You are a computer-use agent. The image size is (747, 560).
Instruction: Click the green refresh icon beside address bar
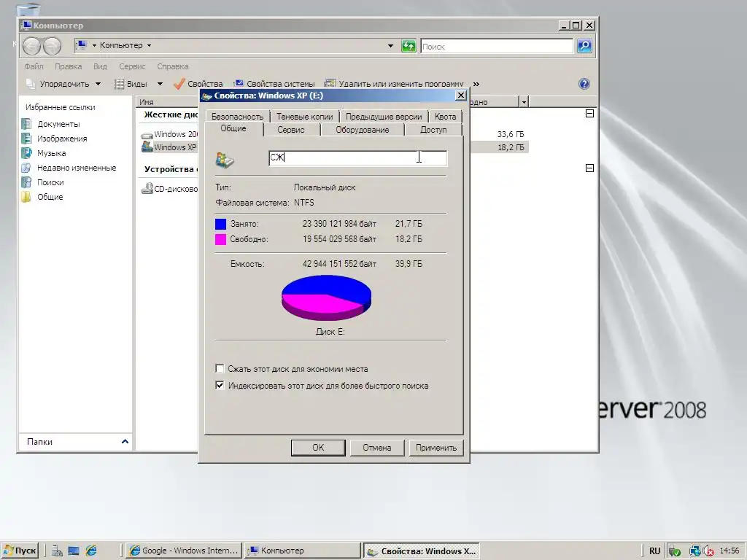click(409, 46)
